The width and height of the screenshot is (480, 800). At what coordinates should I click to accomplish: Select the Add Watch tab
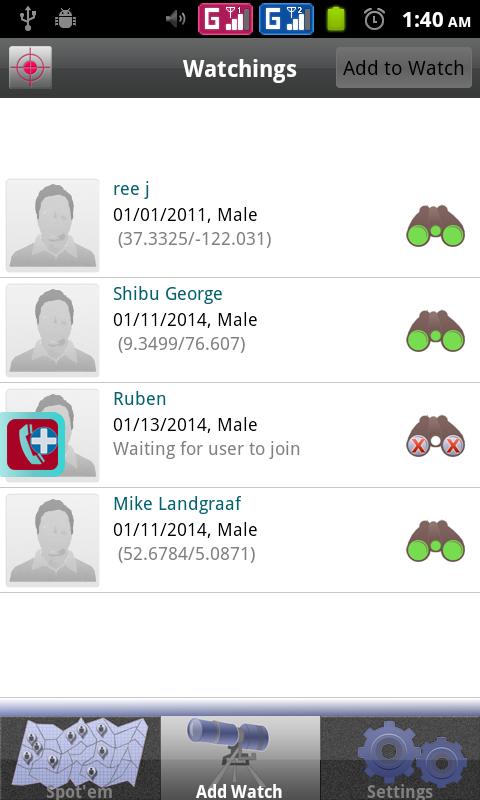[240, 758]
